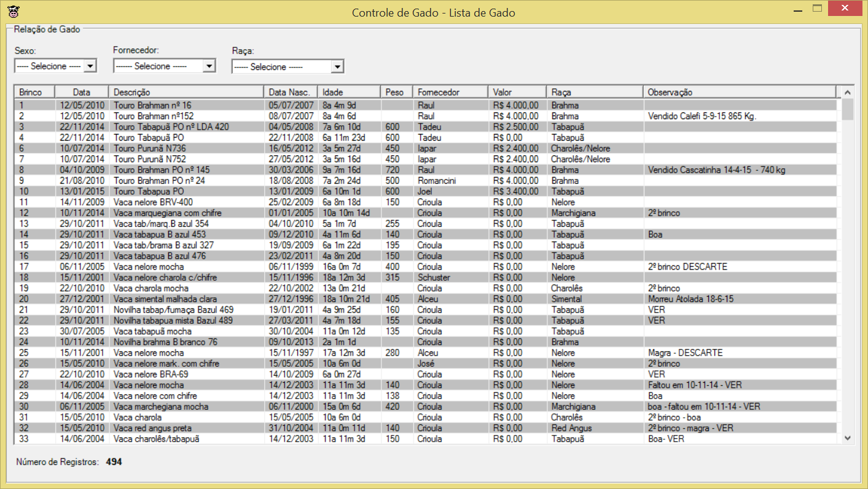Click the vertical scrollbar thumb
The width and height of the screenshot is (868, 489).
848,109
